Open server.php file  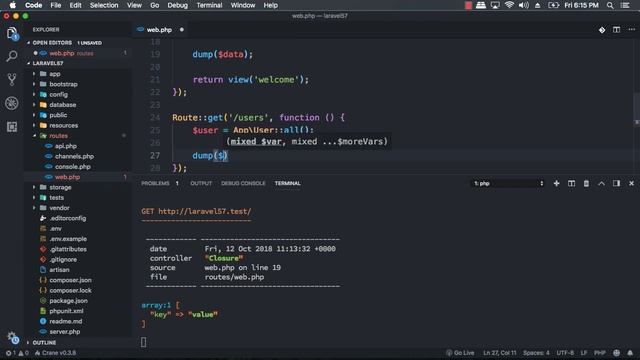[x=64, y=331]
